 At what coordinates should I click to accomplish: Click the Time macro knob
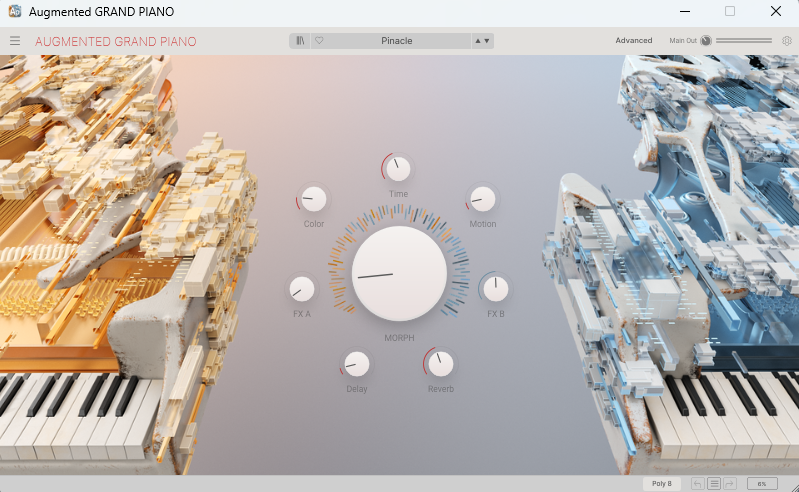coord(398,168)
